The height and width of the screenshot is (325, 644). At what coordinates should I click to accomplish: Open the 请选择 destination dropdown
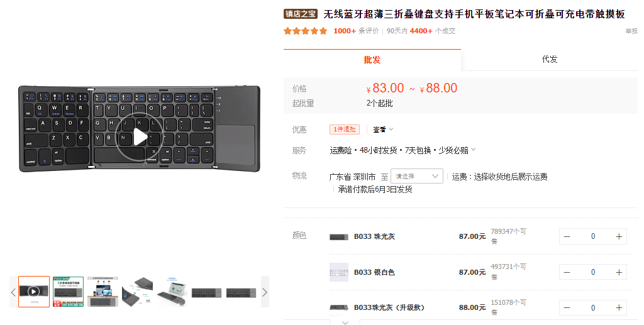(x=416, y=176)
